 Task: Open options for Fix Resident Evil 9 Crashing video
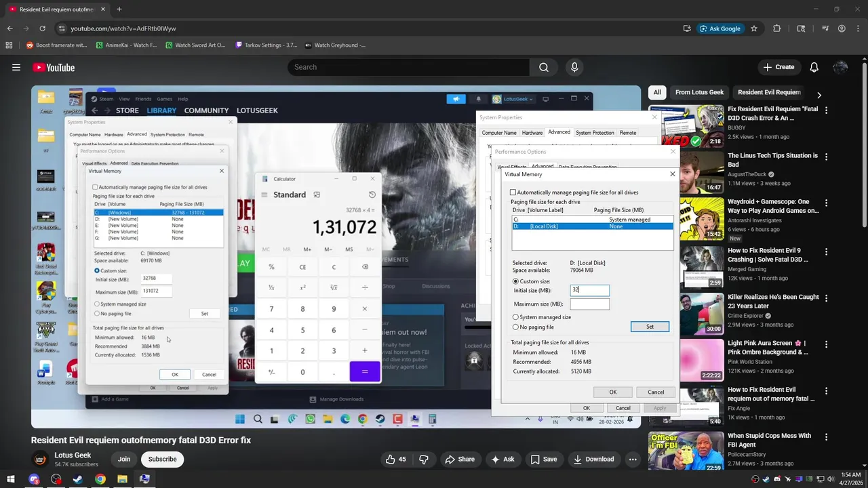point(826,251)
